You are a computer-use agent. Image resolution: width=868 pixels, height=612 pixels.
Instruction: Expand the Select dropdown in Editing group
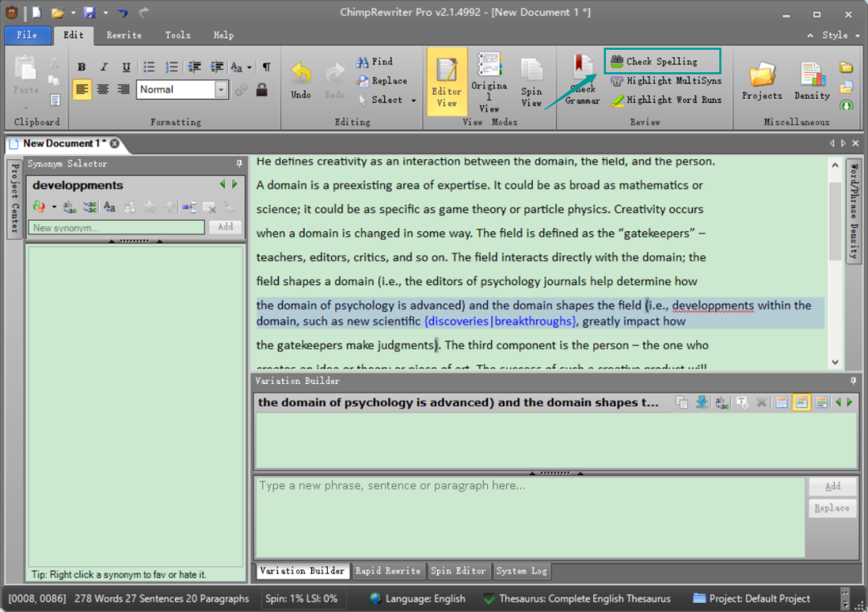point(414,100)
